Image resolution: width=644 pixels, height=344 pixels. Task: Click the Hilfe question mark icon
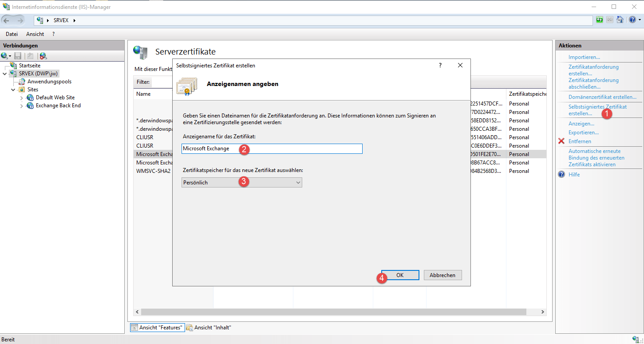pos(561,175)
